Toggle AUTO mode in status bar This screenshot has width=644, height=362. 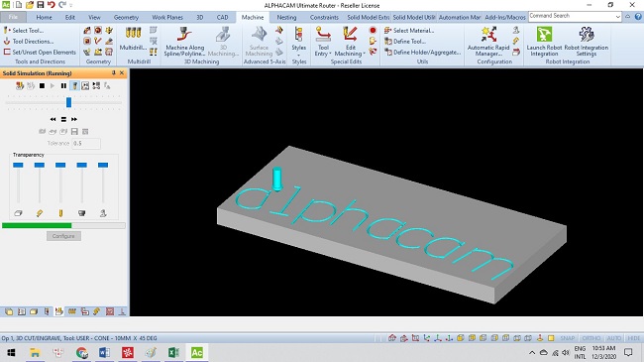click(614, 338)
